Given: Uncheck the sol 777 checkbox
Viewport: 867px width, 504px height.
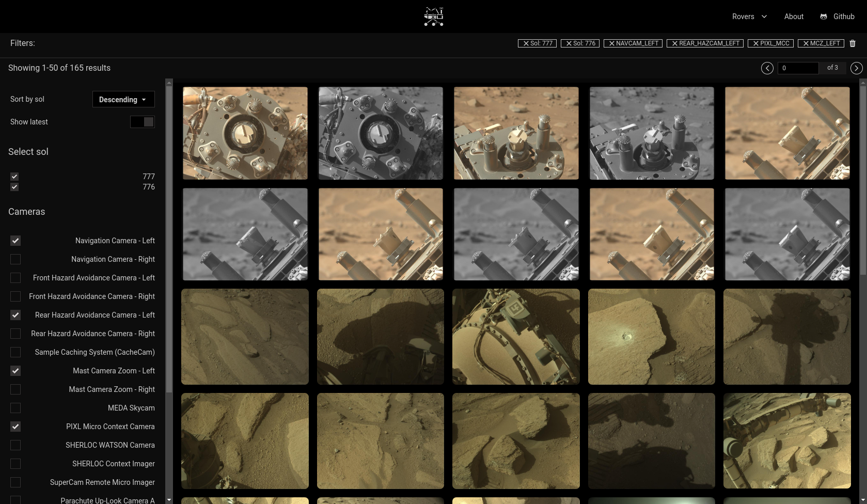Looking at the screenshot, I should tap(14, 177).
